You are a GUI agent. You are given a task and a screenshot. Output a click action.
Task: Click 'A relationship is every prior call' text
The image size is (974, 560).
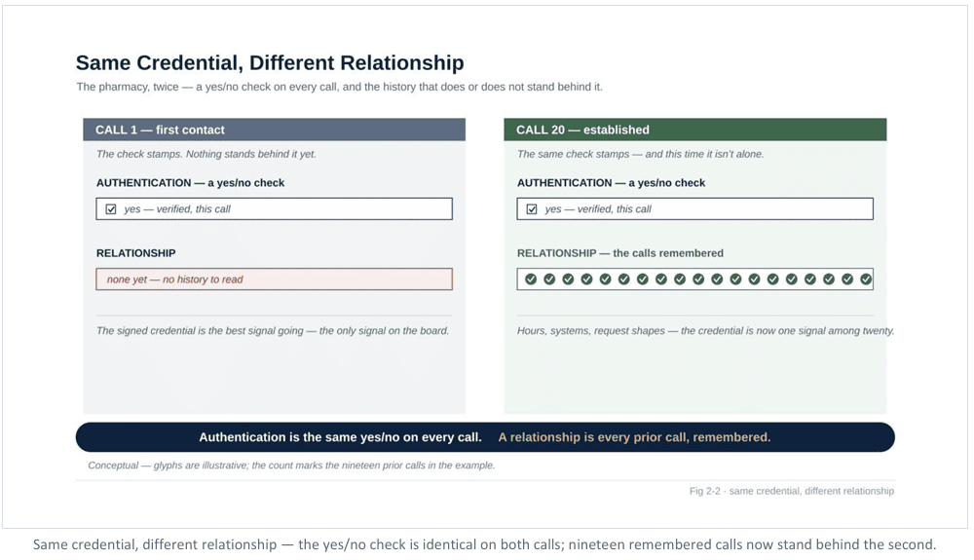click(634, 437)
